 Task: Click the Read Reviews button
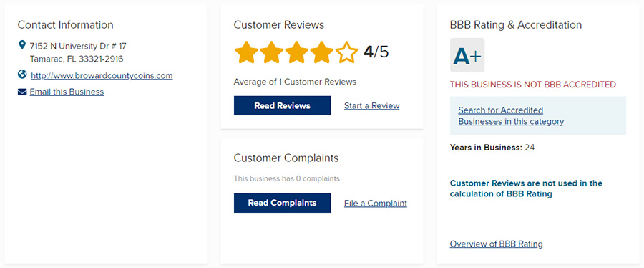[282, 105]
